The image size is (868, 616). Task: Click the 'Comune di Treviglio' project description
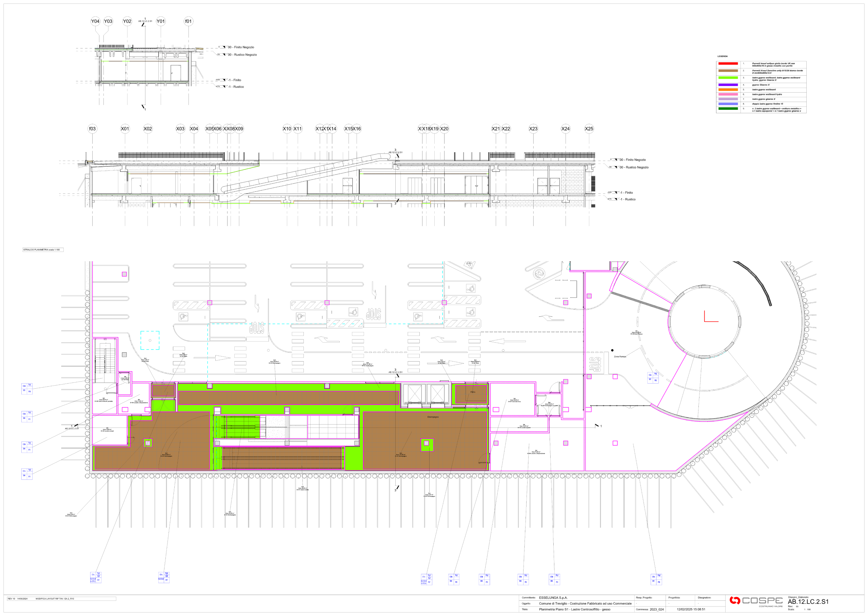point(585,603)
